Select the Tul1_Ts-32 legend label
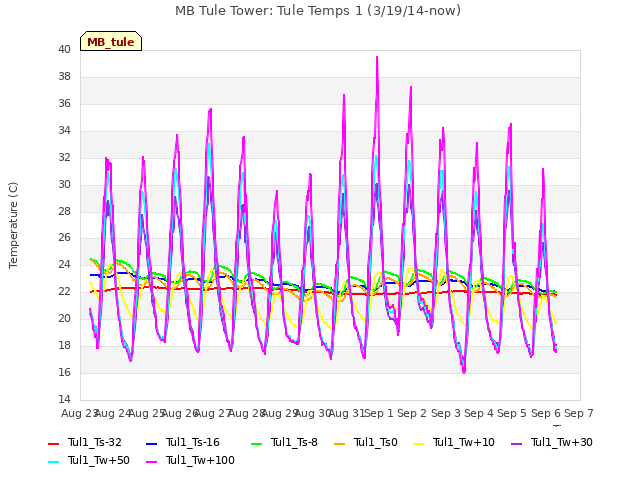640x480 pixels. [95, 442]
